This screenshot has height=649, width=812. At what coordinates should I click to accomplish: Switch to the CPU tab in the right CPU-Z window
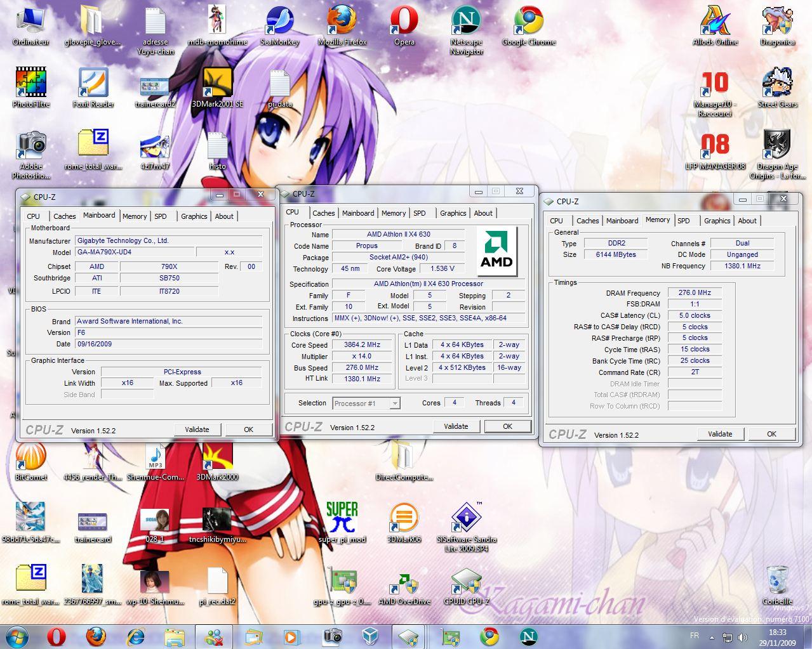click(557, 221)
